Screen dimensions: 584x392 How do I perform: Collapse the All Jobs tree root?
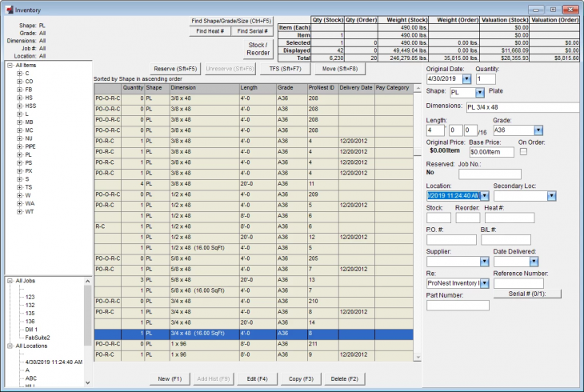click(10, 281)
